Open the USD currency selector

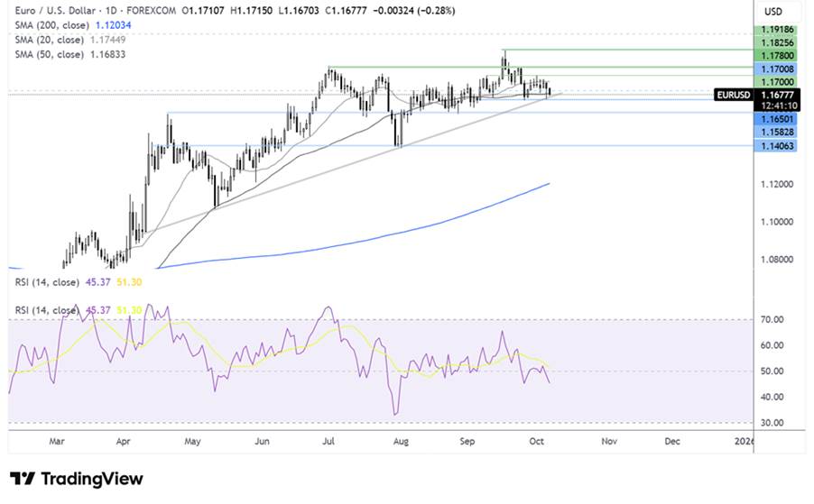773,11
